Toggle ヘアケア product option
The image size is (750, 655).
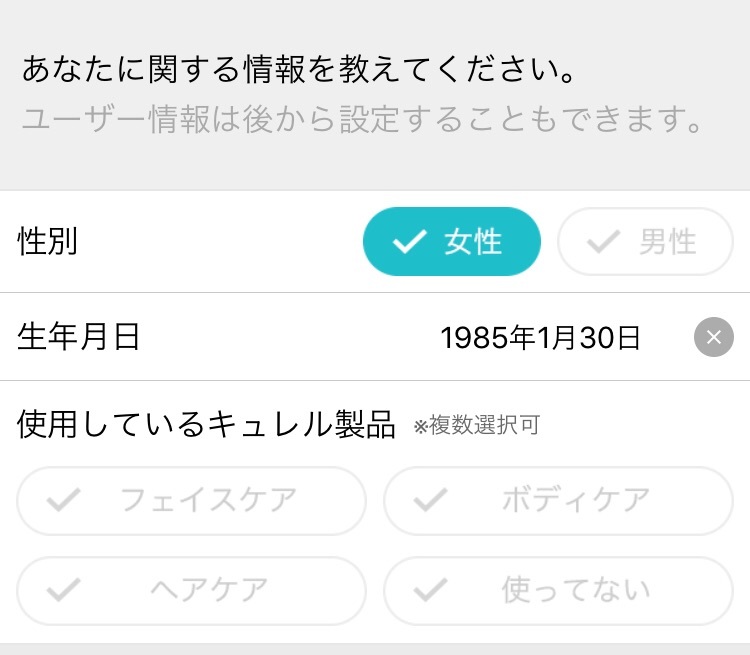click(191, 590)
